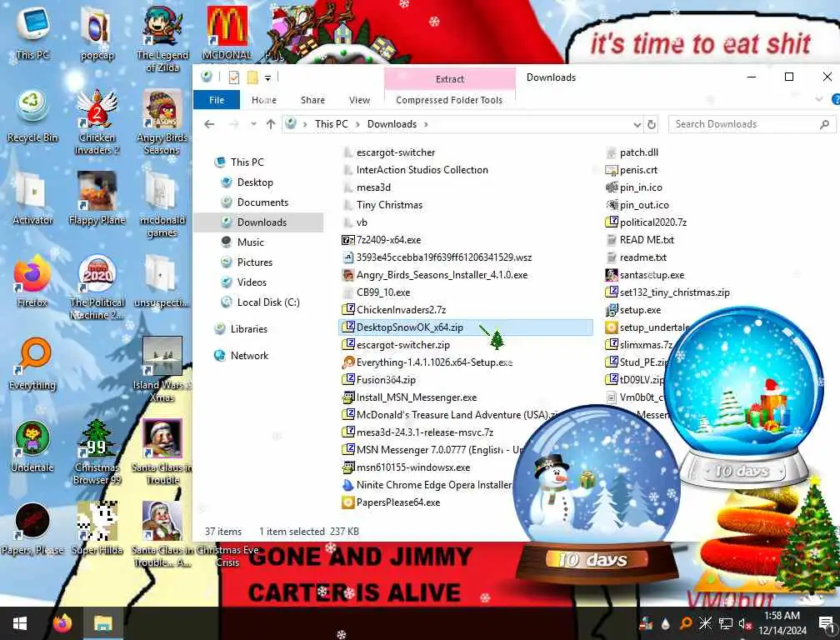The image size is (840, 640).
Task: Launch Santa Claus in Trouble shortcut
Action: [162, 452]
